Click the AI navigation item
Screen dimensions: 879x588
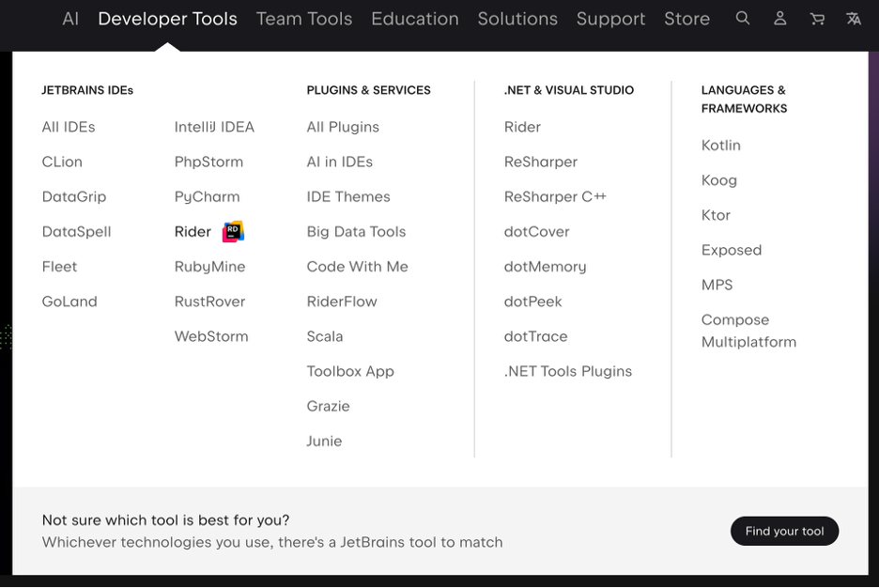click(x=70, y=19)
